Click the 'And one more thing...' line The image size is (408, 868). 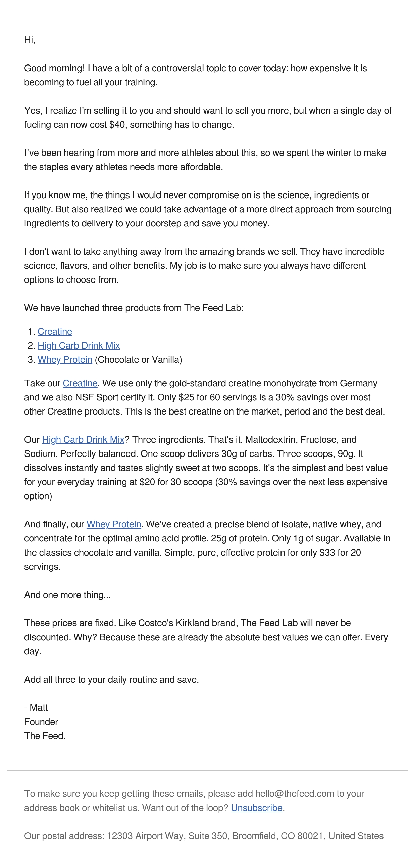pos(67,595)
